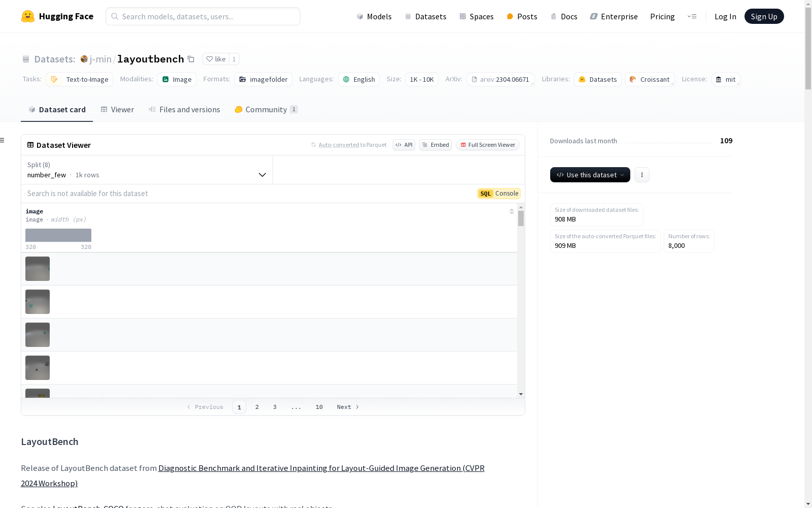Click the English language tag
Image resolution: width=812 pixels, height=508 pixels.
(x=359, y=79)
